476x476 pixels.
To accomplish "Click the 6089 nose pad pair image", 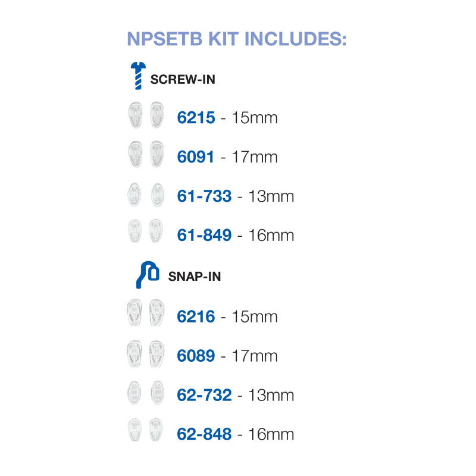I will coord(146,353).
